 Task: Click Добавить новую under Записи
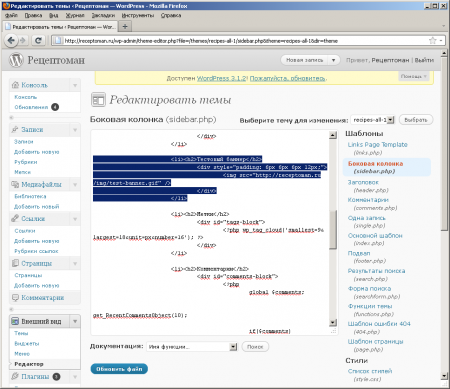pyautogui.click(x=36, y=152)
